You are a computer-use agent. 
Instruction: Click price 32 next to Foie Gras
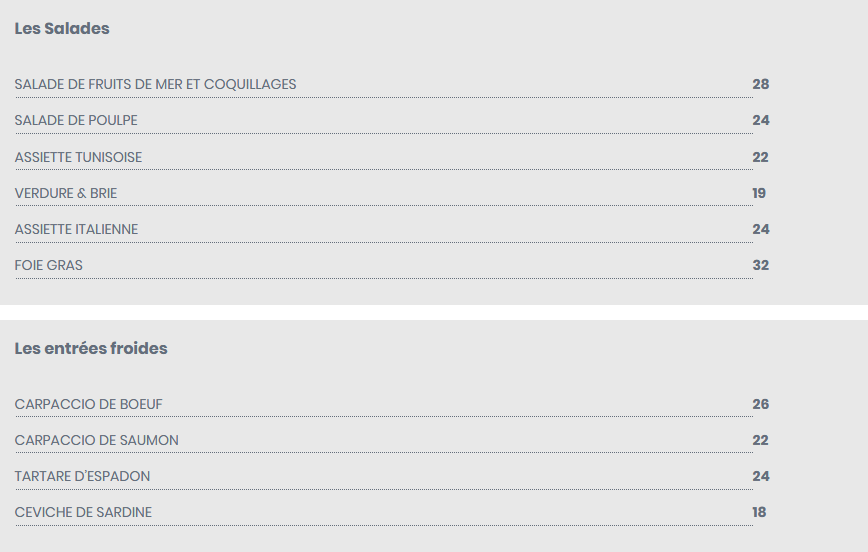[x=761, y=265]
